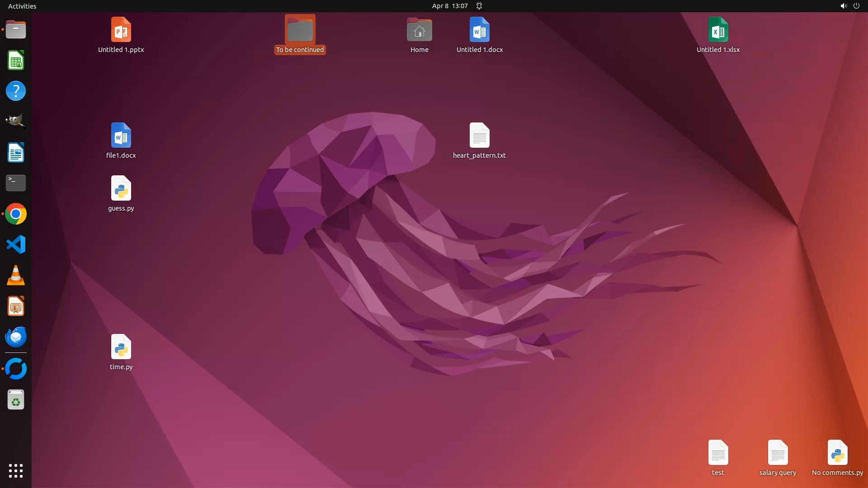
Task: Click the Help question mark icon
Action: 16,91
